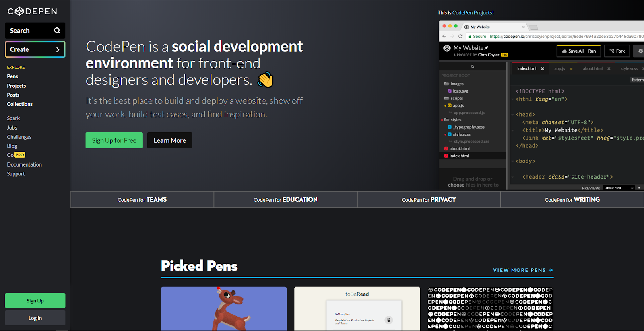Click the Log In button

coord(35,318)
